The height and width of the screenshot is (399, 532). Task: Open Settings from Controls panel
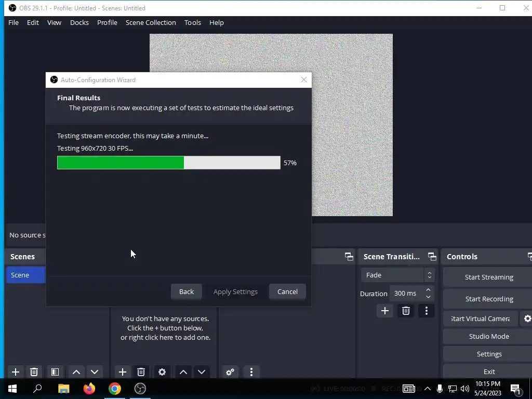click(488, 354)
